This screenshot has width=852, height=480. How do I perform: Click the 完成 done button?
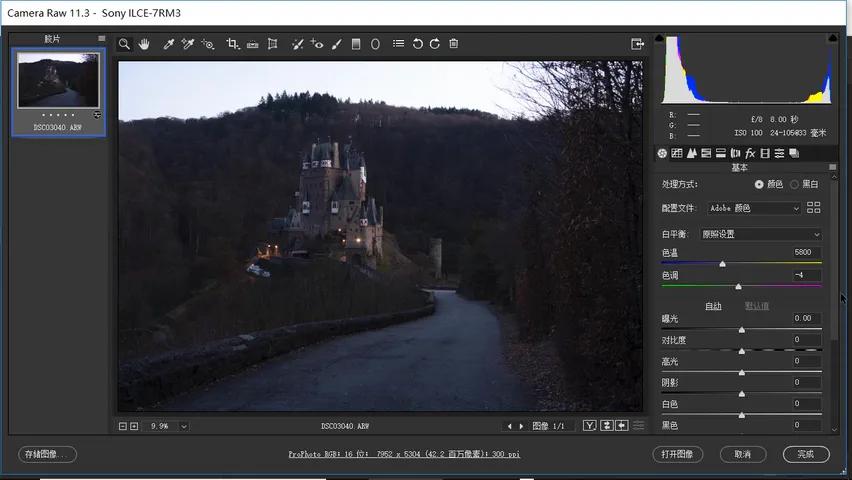(806, 454)
